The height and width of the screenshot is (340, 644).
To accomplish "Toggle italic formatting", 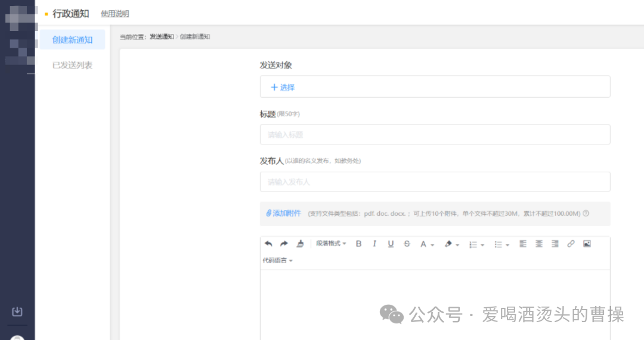I will click(x=374, y=244).
